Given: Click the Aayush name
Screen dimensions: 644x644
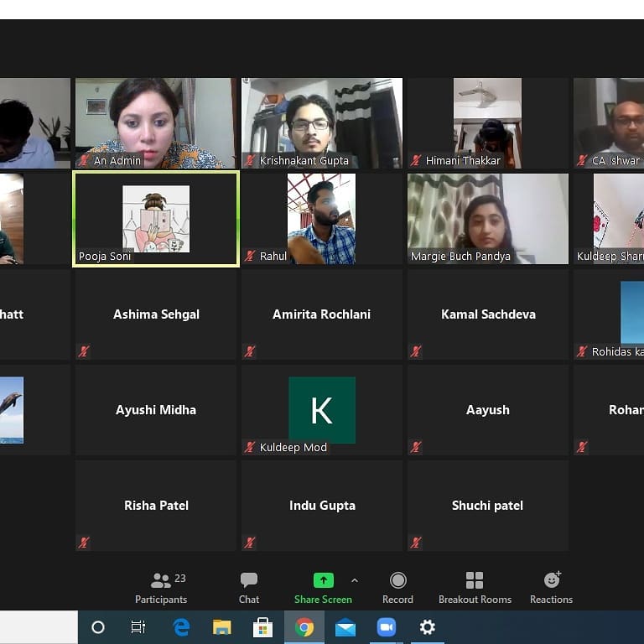Looking at the screenshot, I should (x=488, y=410).
